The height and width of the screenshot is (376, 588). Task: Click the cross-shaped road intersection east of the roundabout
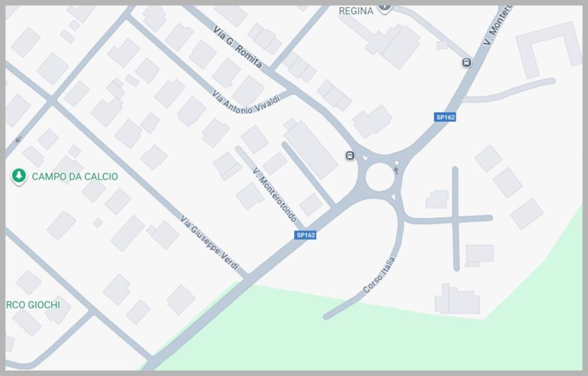point(455,218)
